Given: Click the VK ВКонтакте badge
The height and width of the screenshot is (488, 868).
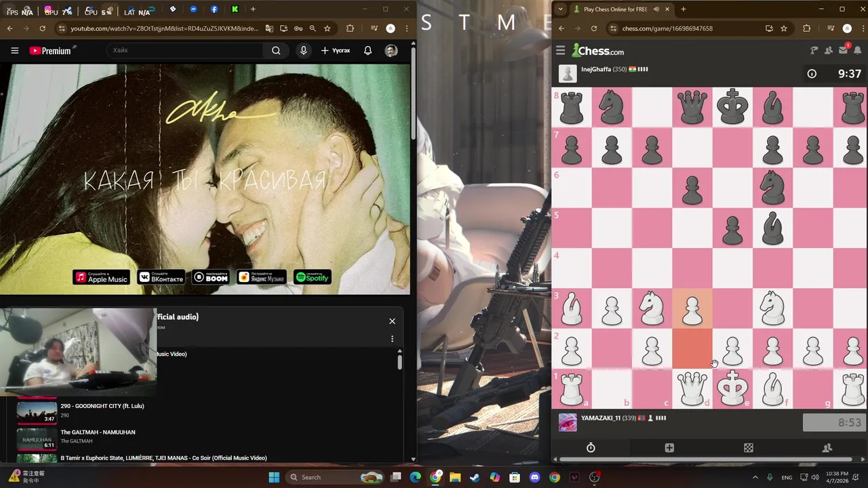Looking at the screenshot, I should coord(161,277).
